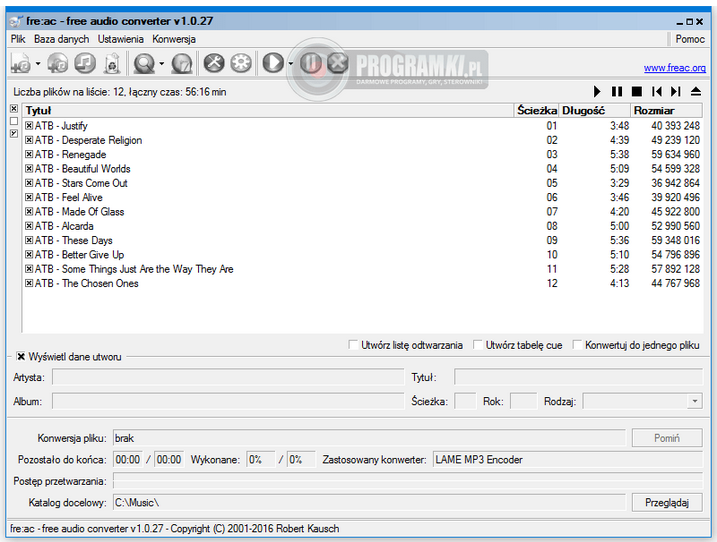Image resolution: width=717 pixels, height=542 pixels.
Task: Click the Przeglądaj button
Action: (x=667, y=502)
